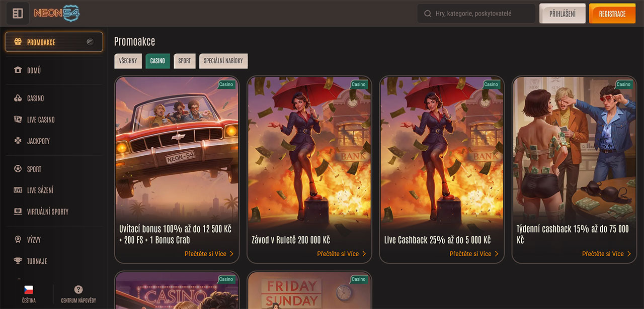This screenshot has height=309, width=644.
Task: Open the Speciální Nabídky tab
Action: coord(223,61)
